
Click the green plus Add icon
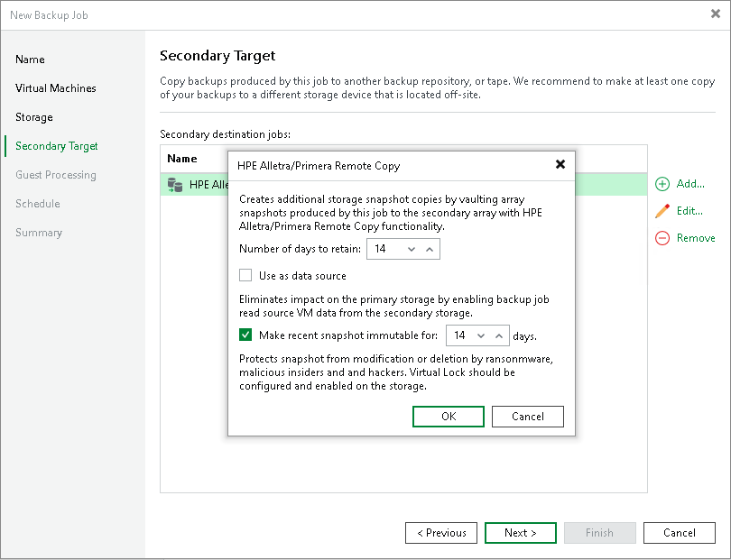pos(662,184)
